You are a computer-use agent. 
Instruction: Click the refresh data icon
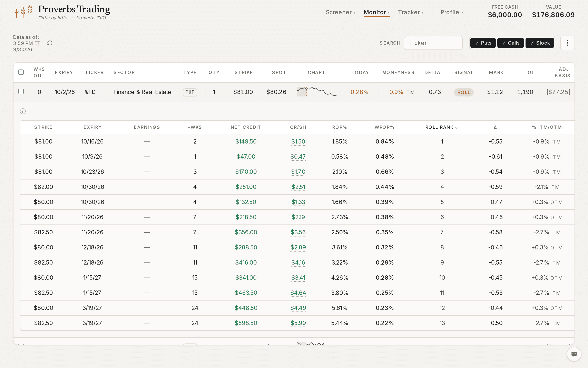(x=50, y=43)
